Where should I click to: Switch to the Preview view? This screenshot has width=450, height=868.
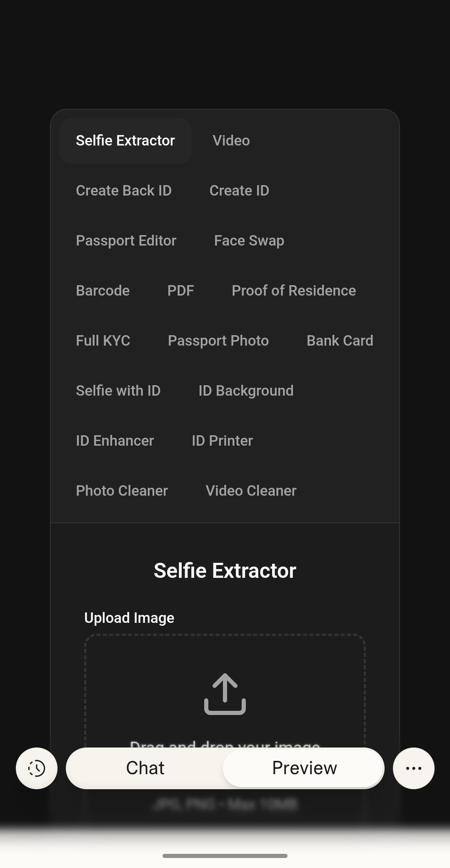(304, 768)
